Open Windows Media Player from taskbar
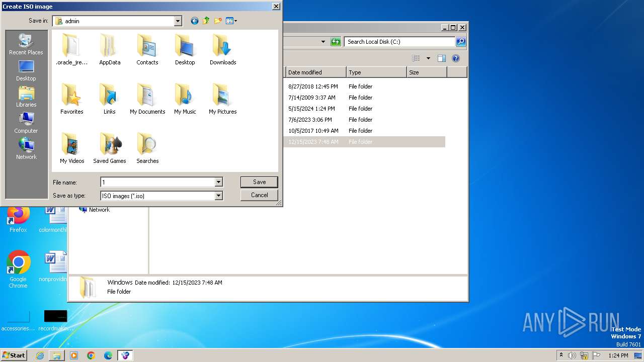 coord(74,355)
